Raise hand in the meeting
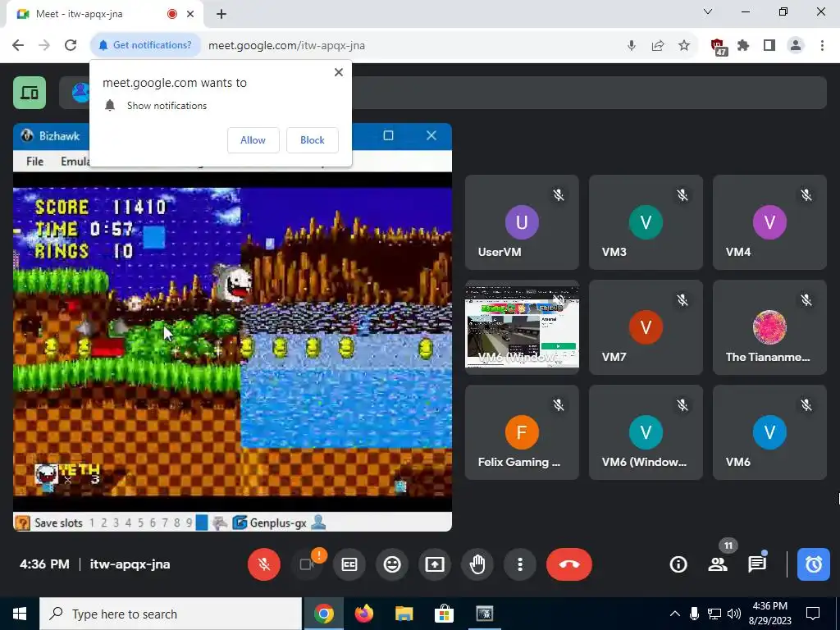Viewport: 840px width, 630px height. 477,564
